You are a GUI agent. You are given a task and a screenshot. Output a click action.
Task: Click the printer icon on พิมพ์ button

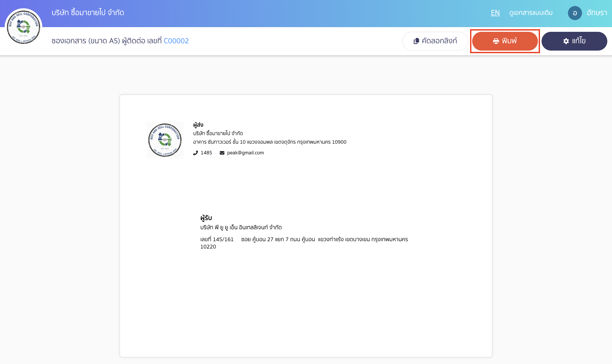tap(496, 41)
